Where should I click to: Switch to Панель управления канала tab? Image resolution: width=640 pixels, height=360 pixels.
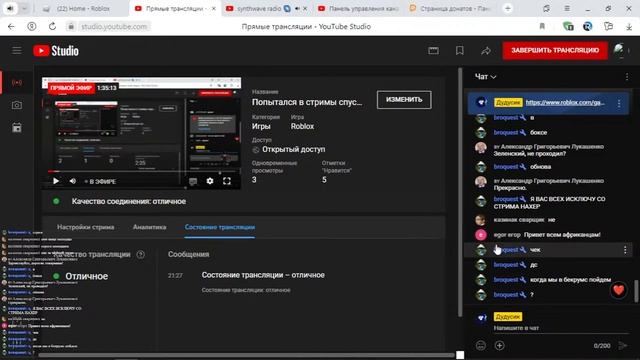click(x=358, y=9)
